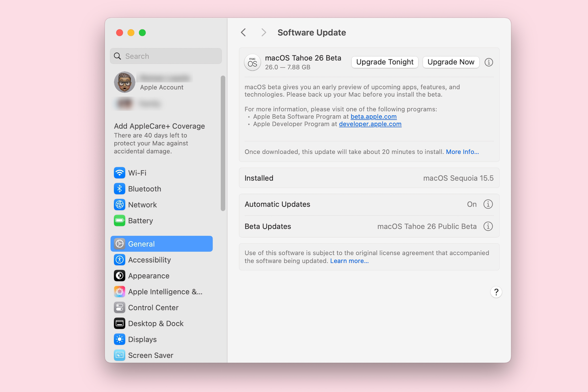Select the Displays icon
This screenshot has height=392, width=588.
(x=120, y=339)
